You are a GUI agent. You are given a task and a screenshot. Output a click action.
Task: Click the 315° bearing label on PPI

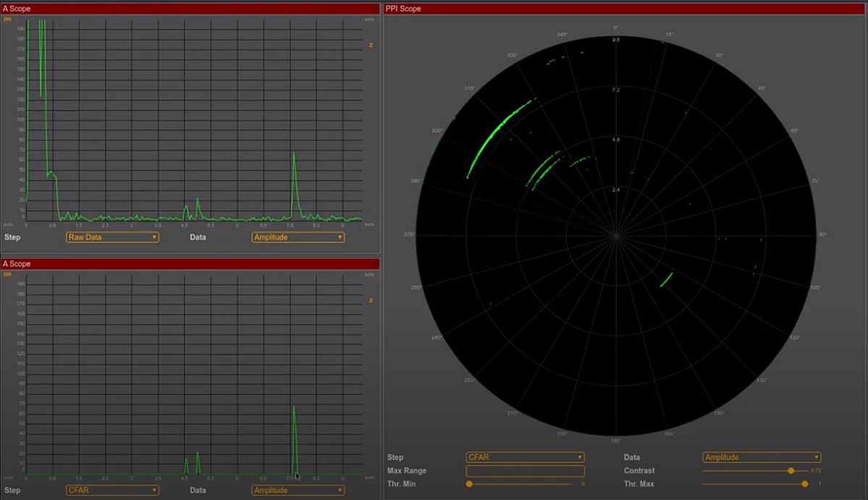pos(470,88)
